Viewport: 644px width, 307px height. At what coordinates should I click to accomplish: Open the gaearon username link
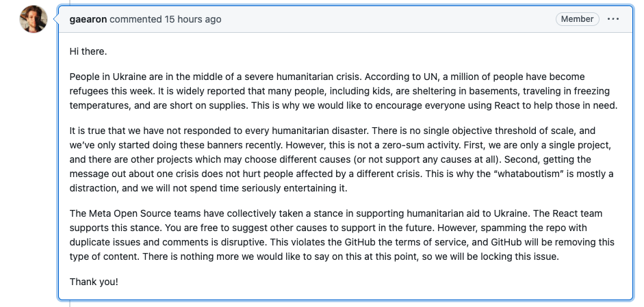pos(88,19)
